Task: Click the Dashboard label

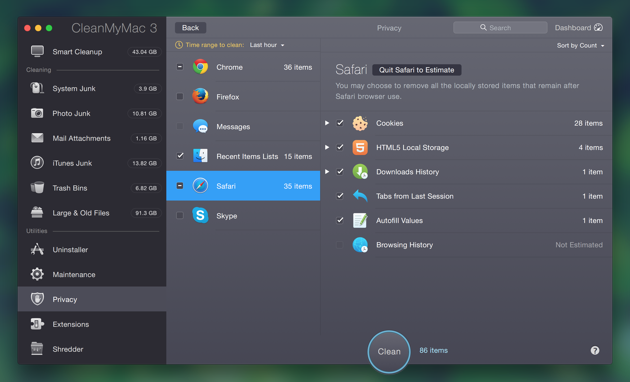Action: (573, 28)
